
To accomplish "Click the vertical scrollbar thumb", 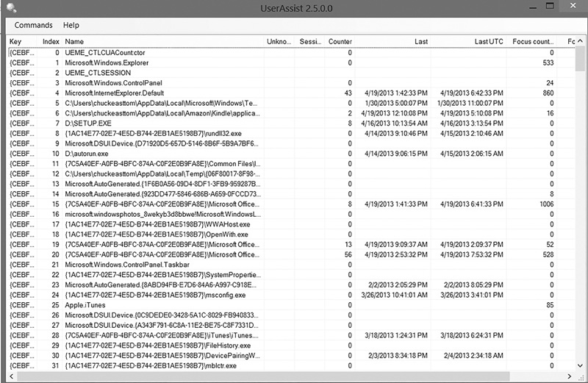I will (580, 59).
